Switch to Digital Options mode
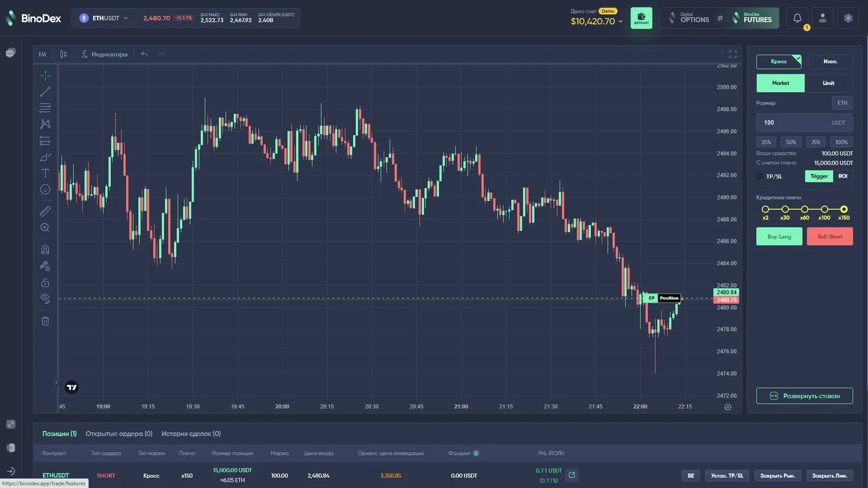This screenshot has width=868, height=488. coord(689,18)
